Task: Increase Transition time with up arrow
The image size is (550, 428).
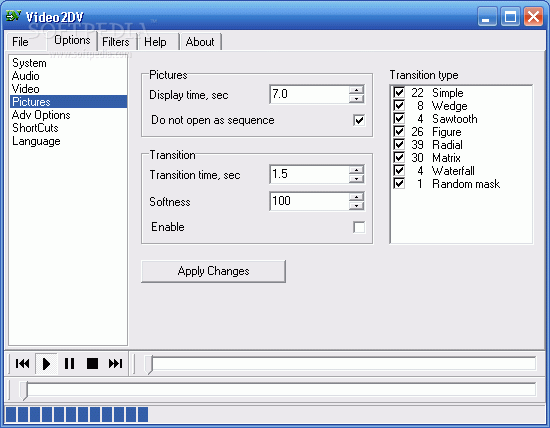Action: (356, 170)
